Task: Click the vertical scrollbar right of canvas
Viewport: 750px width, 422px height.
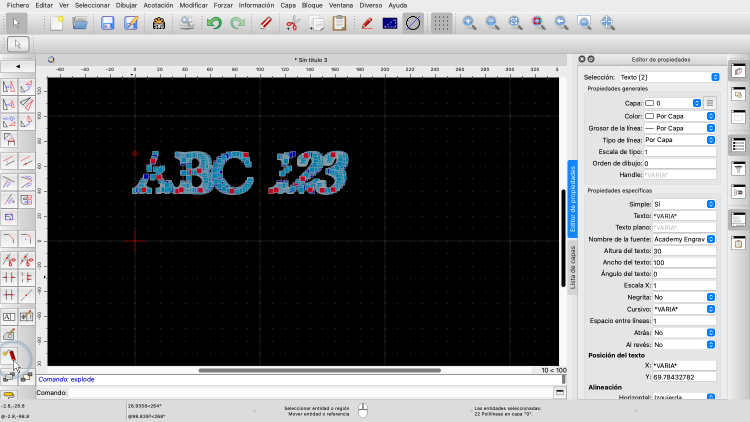Action: 563,238
